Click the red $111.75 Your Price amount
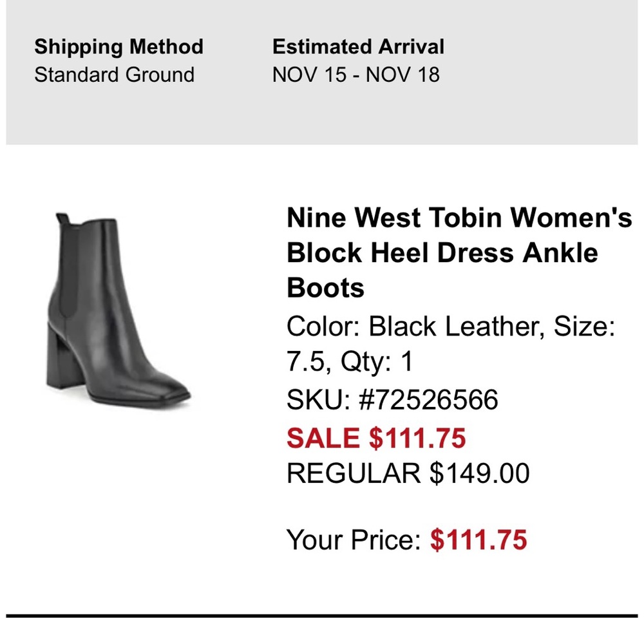The image size is (644, 644). 478,540
